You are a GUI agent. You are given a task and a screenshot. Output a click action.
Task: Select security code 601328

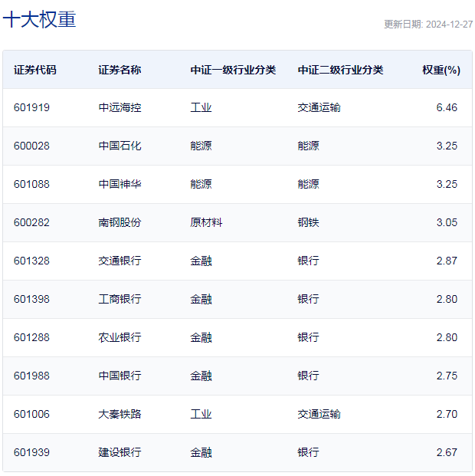tap(31, 261)
